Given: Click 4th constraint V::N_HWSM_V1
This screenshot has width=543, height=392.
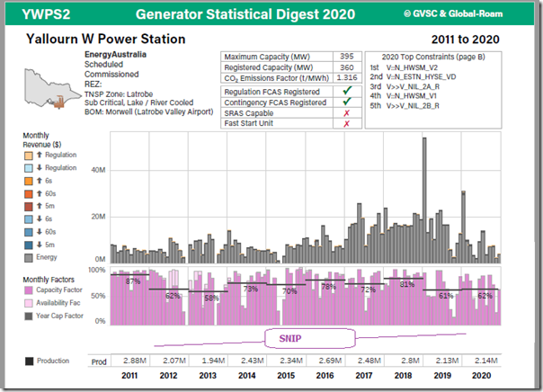Looking at the screenshot, I should click(412, 96).
